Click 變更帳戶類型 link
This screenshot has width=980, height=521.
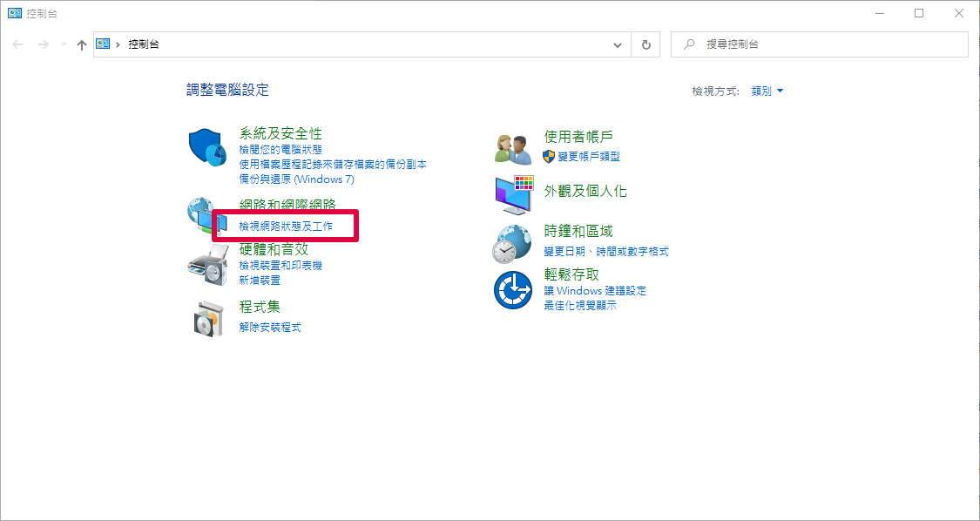589,156
